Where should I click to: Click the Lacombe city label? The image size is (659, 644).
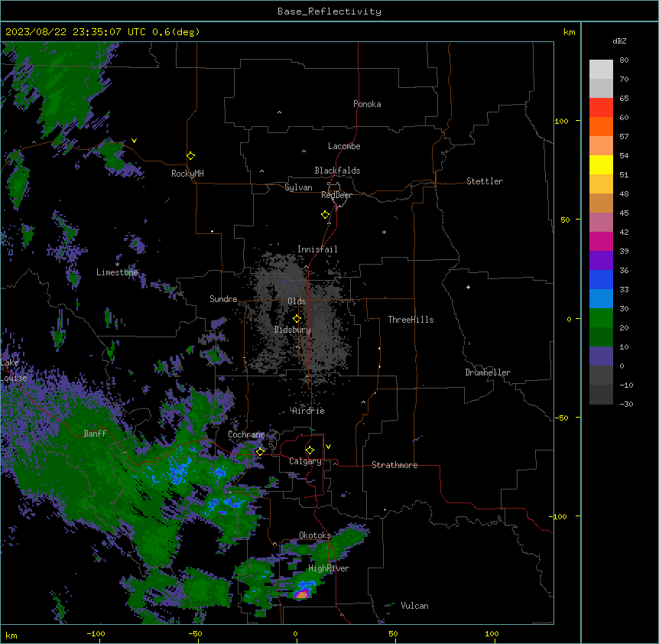coord(344,146)
